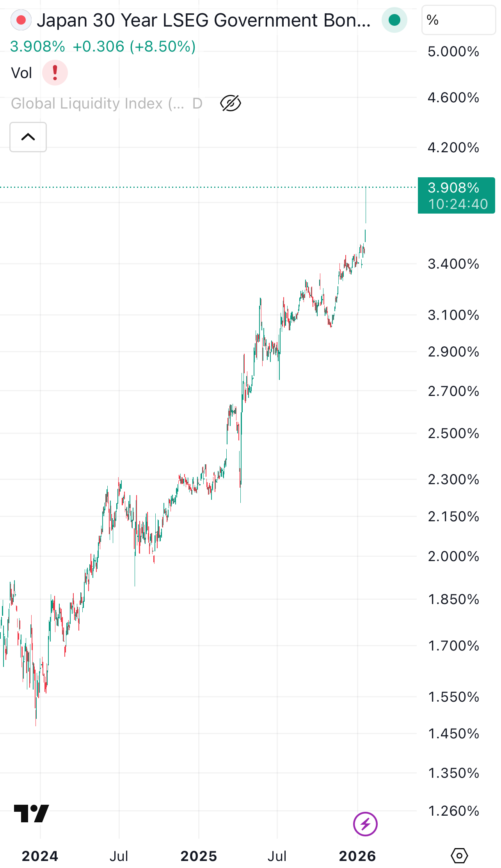The image size is (501, 868).
Task: Click the TradingView logo
Action: tap(31, 813)
